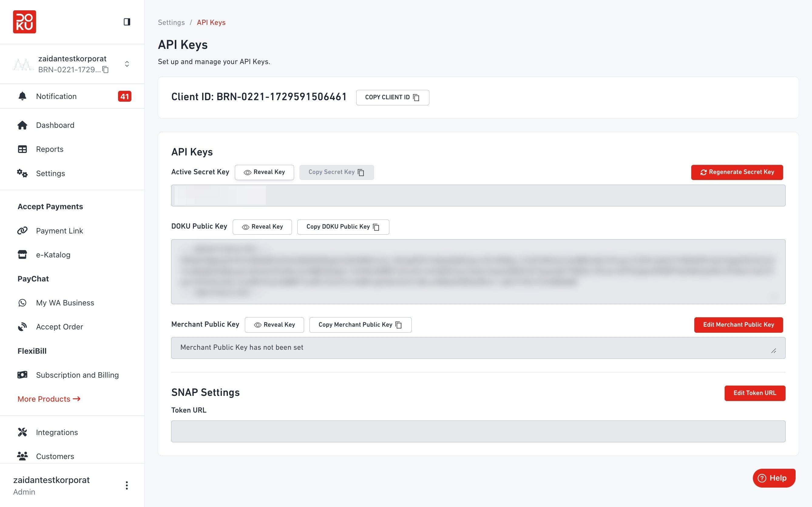
Task: Click Edit Merchant Public Key button
Action: tap(739, 325)
